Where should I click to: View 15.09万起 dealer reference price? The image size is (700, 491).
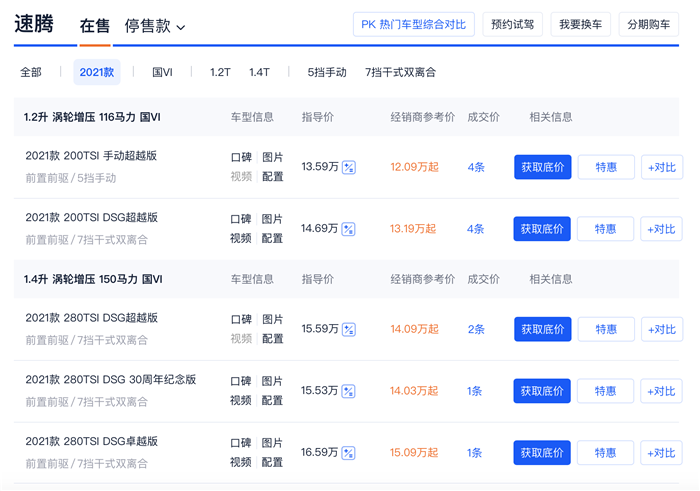pyautogui.click(x=414, y=453)
